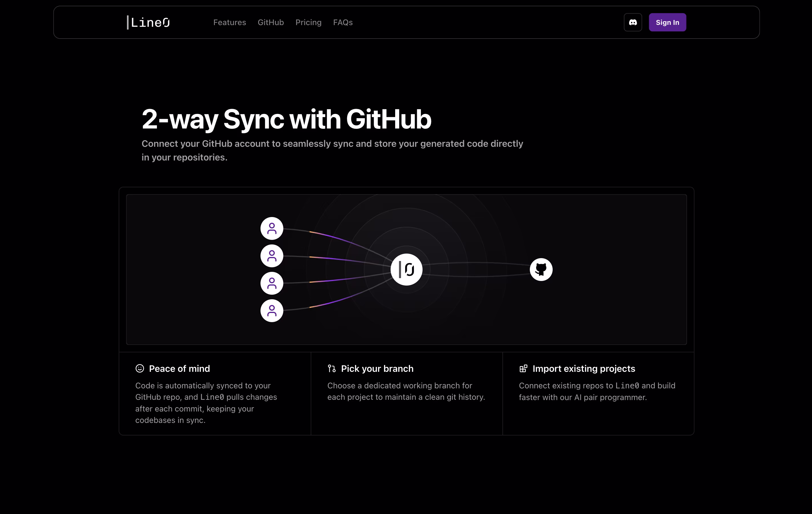
Task: Open the Pricing nav link
Action: [308, 22]
